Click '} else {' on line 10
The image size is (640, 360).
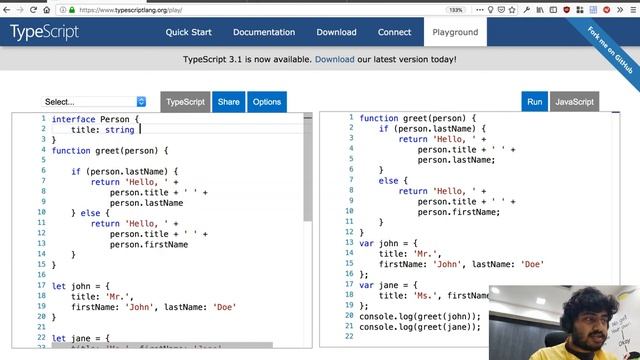point(90,213)
